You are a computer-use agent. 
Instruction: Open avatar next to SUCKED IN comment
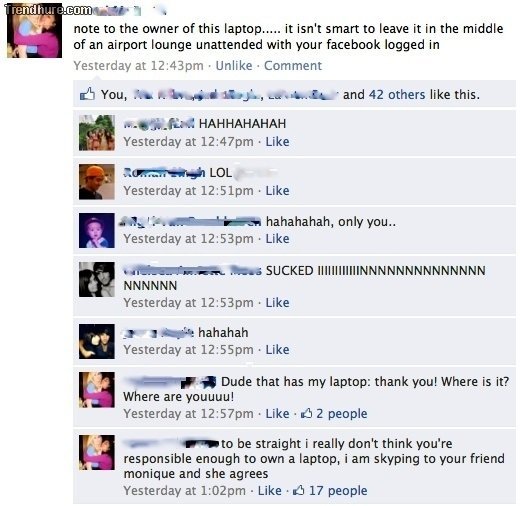click(97, 279)
